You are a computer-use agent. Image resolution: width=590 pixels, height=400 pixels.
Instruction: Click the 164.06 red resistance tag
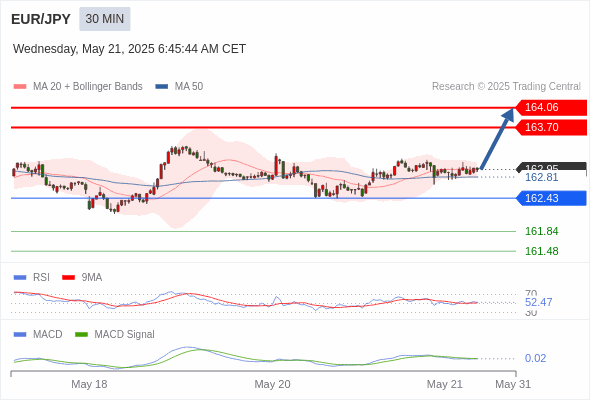coord(551,108)
